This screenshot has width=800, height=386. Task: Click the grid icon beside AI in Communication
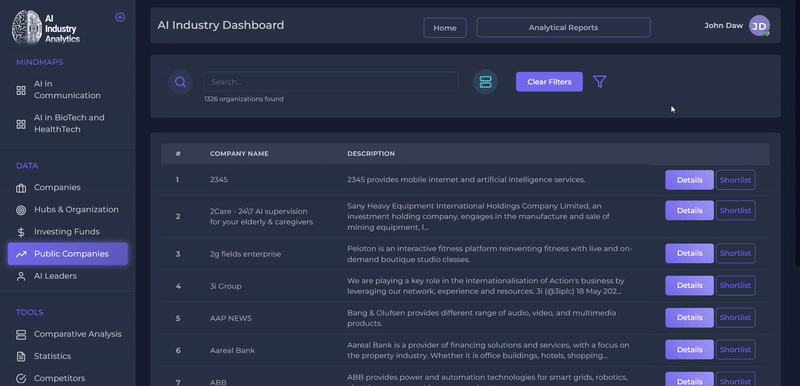click(x=21, y=90)
